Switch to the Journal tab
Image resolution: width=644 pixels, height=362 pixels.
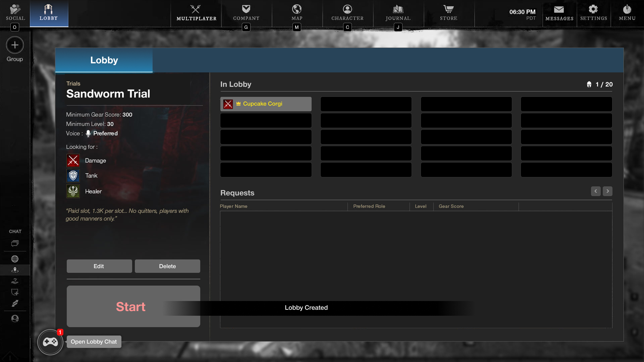(398, 13)
